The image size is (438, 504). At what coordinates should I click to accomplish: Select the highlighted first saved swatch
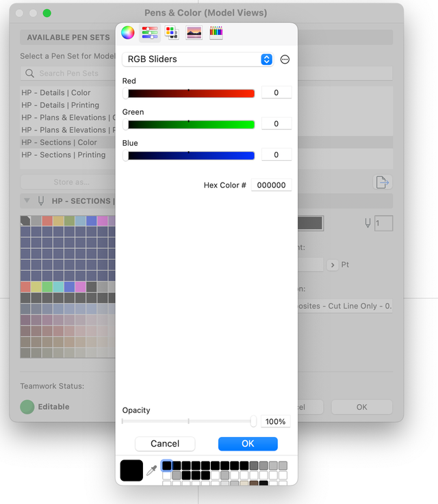pos(166,466)
